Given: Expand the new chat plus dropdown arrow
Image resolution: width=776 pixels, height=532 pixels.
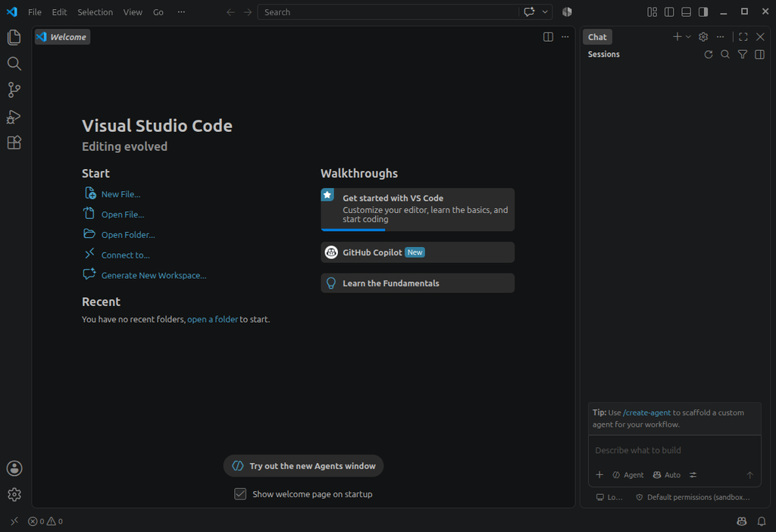Looking at the screenshot, I should tap(688, 37).
